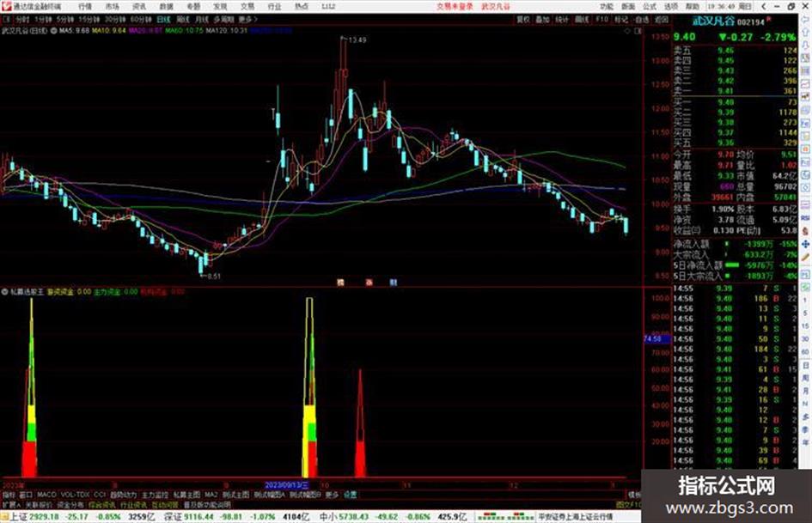Click the 叠加 (overlay) button
The width and height of the screenshot is (812, 523).
pyautogui.click(x=542, y=19)
